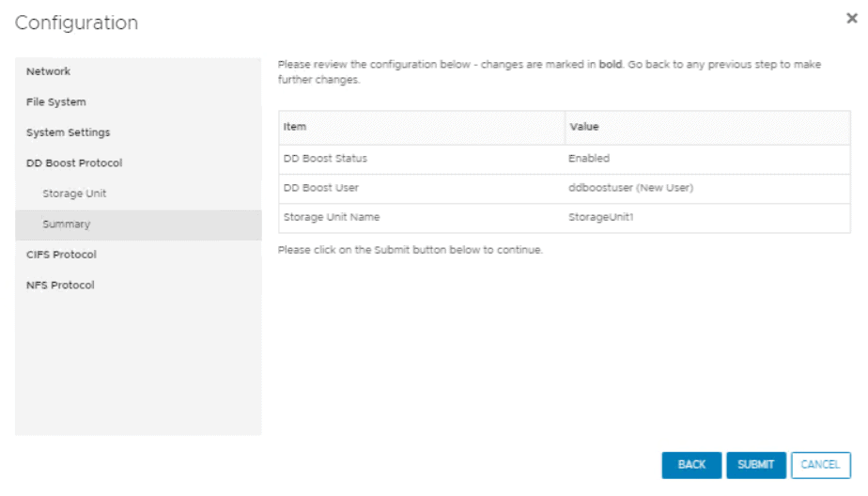Click the StorageUnit1 value cell
Image resolution: width=868 pixels, height=496 pixels.
601,218
